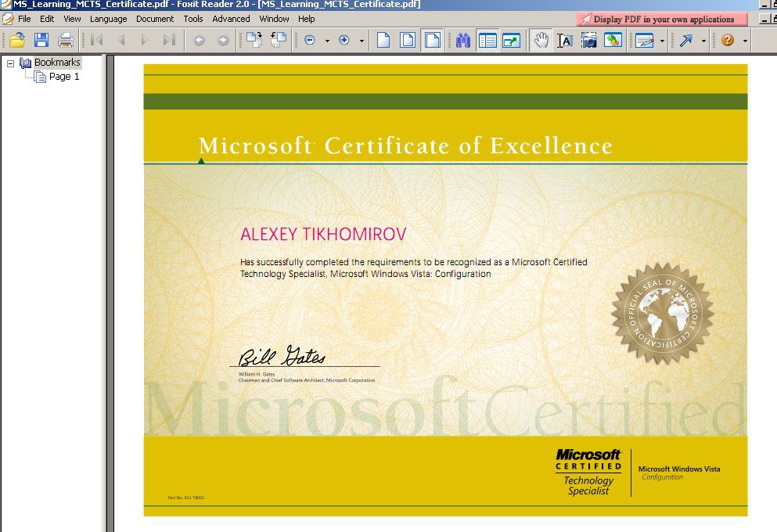The width and height of the screenshot is (777, 532).
Task: Toggle the Hand tool
Action: (x=541, y=40)
